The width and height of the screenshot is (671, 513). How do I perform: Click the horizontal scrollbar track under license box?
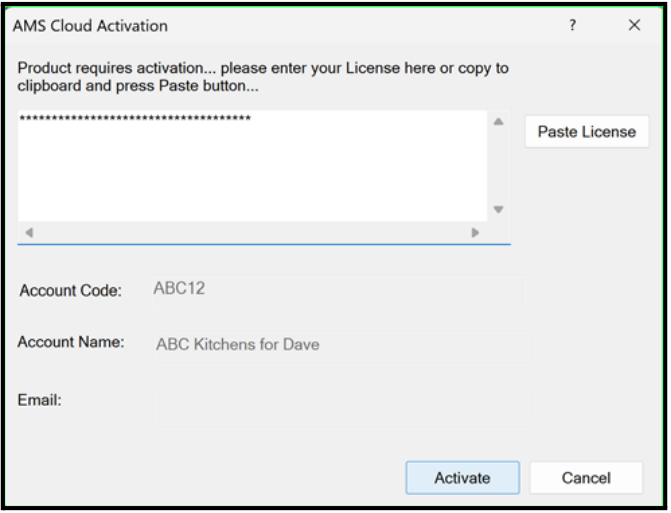pyautogui.click(x=250, y=232)
